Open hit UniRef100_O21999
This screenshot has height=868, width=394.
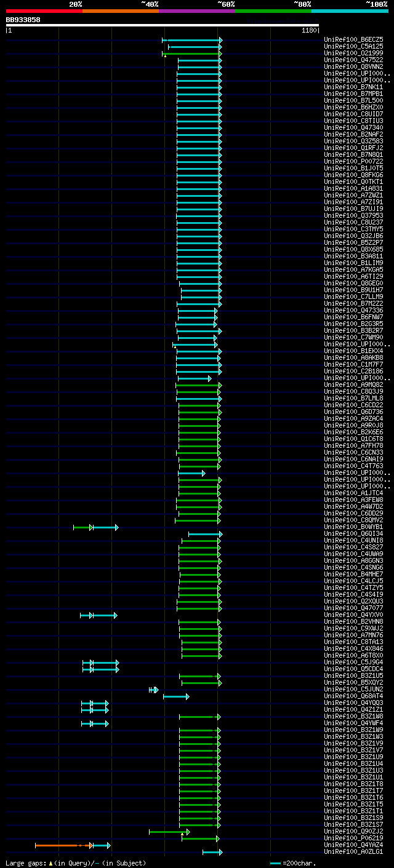(x=353, y=53)
